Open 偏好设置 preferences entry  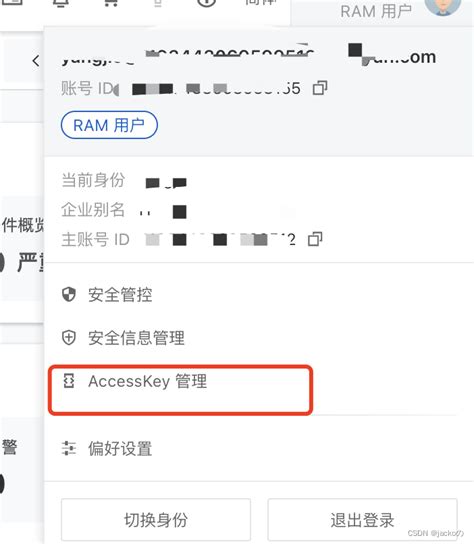click(120, 448)
